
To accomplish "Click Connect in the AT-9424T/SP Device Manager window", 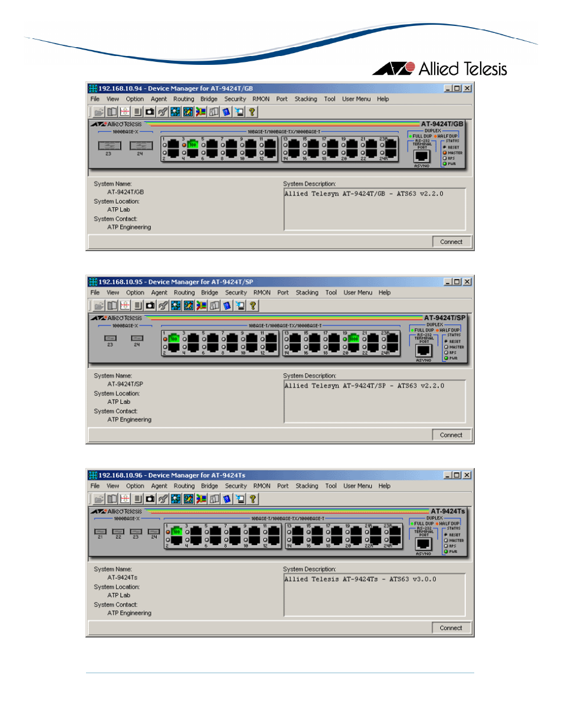I will 451,435.
